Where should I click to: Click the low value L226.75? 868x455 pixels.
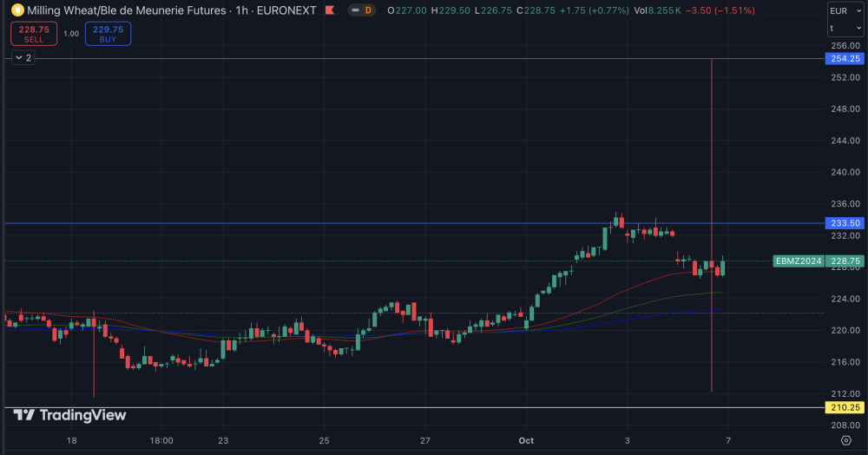click(493, 10)
